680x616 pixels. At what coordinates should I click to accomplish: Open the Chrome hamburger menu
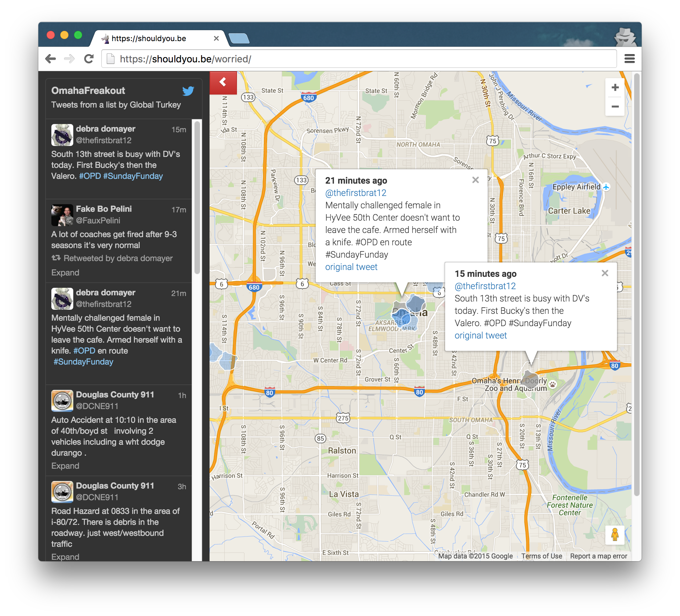[x=629, y=59]
